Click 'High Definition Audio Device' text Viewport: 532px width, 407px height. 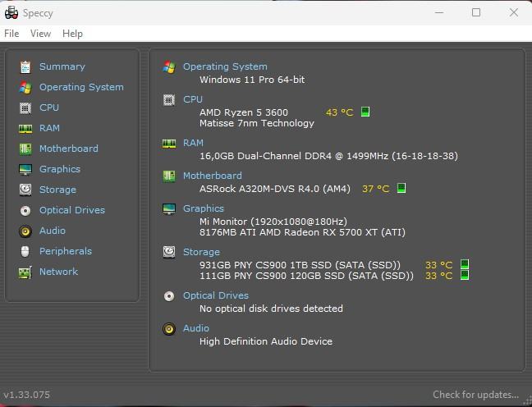coord(266,341)
